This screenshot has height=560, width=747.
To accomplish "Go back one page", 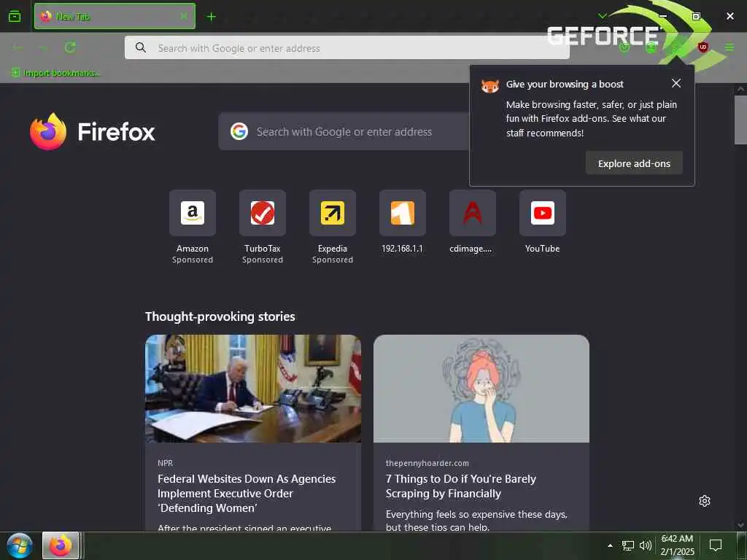I will [x=18, y=47].
